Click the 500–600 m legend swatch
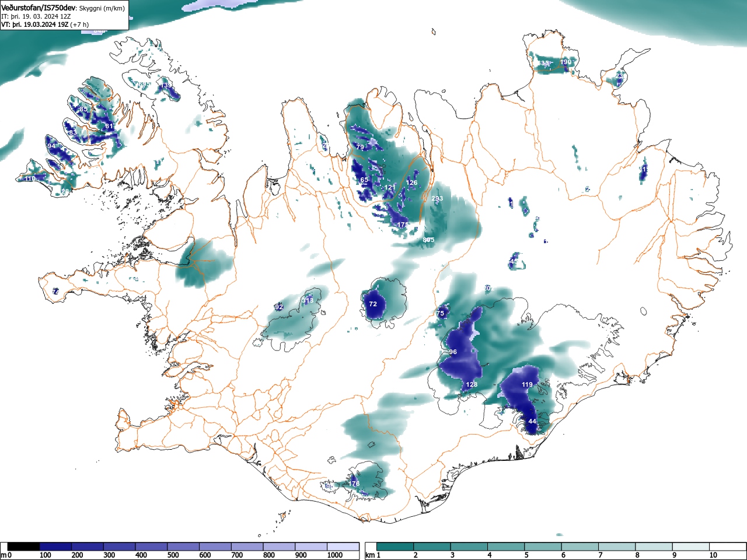 click(x=184, y=547)
